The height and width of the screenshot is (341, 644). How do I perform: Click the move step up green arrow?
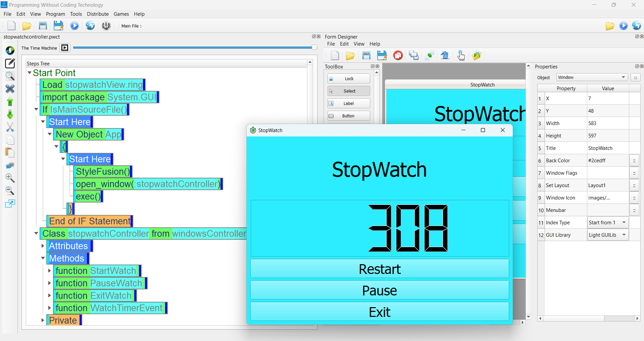point(10,102)
